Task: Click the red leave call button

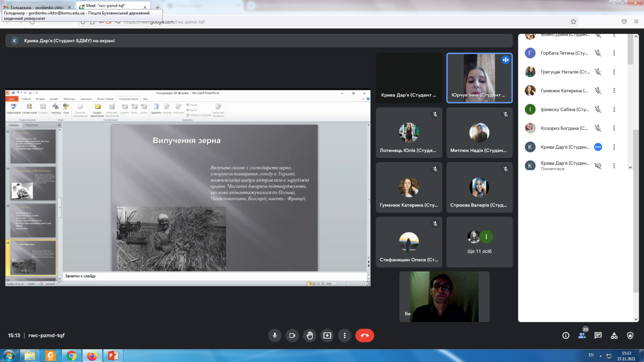Action: click(364, 336)
